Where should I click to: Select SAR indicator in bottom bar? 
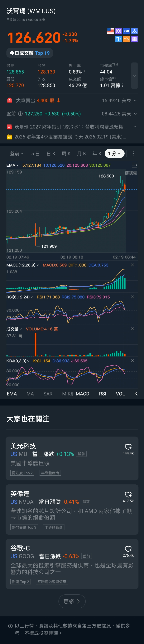click(x=48, y=394)
